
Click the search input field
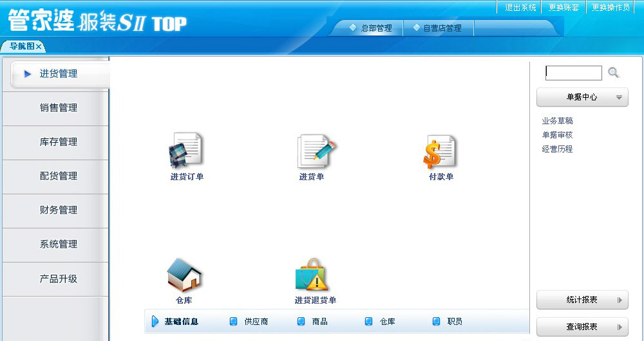[574, 73]
